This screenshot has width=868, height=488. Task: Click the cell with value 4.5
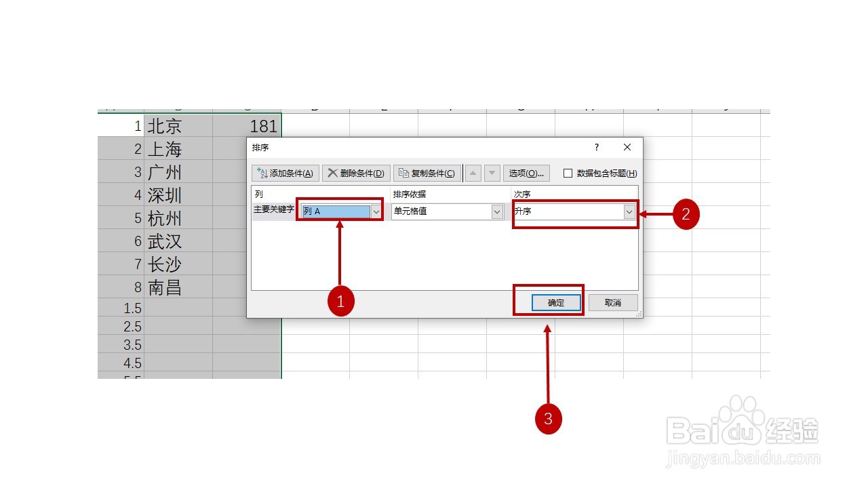click(x=121, y=363)
